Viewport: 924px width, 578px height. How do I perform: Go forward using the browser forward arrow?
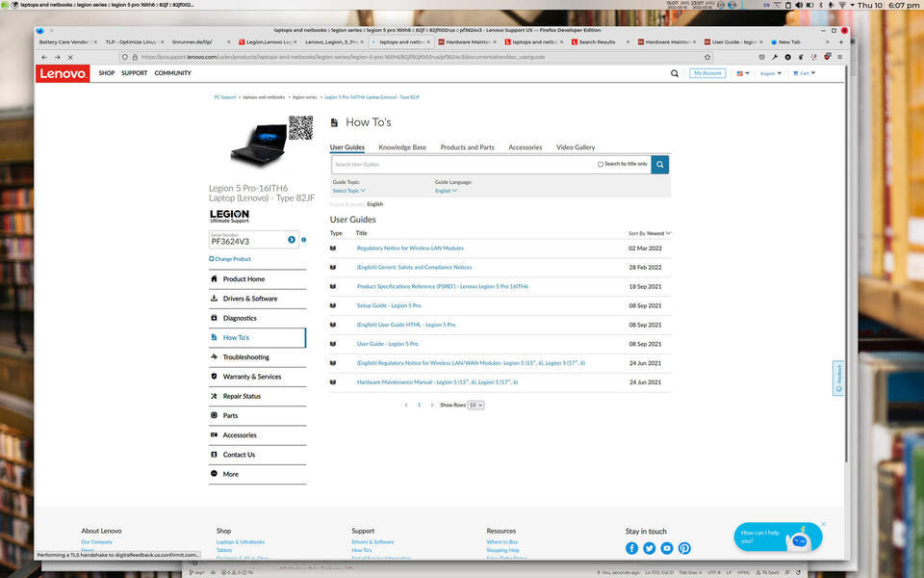click(x=57, y=57)
